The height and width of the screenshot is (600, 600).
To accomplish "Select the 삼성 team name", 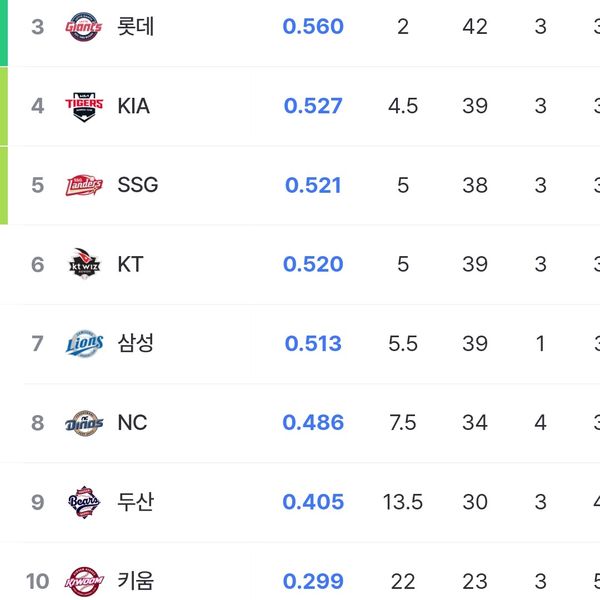I will (135, 343).
